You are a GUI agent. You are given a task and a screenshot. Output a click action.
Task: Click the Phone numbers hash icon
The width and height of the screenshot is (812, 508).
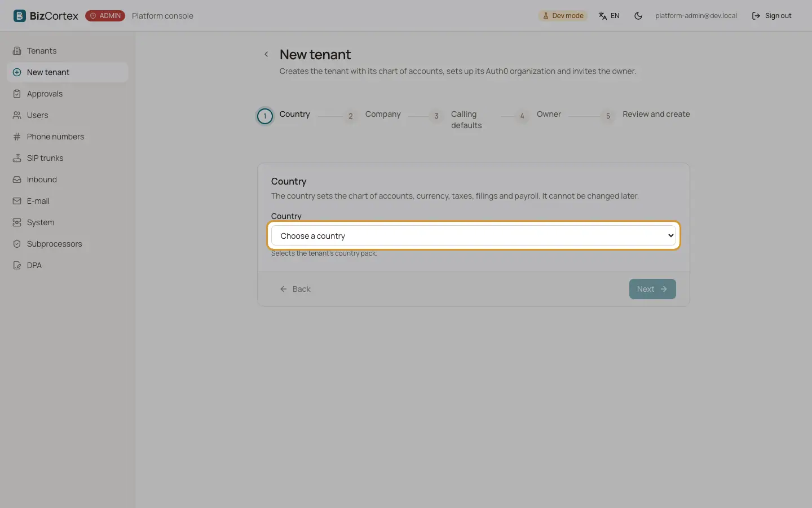click(x=17, y=137)
